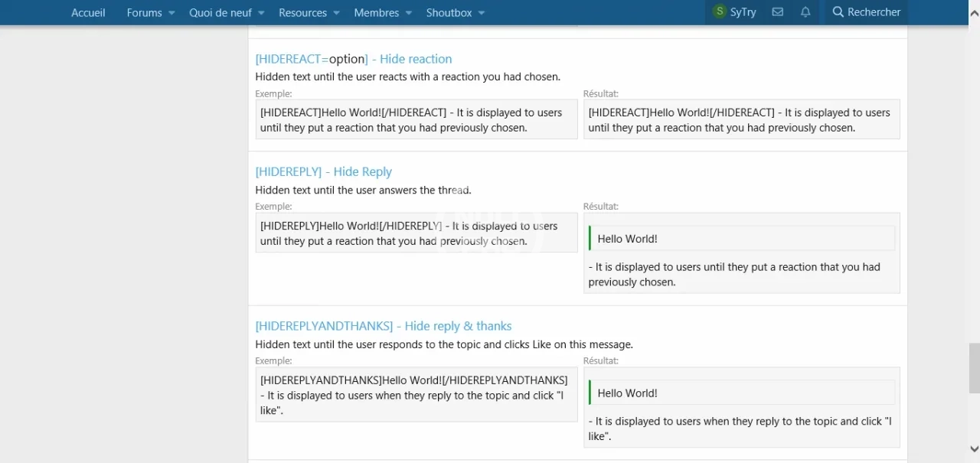Click the HIDEREPLY example code box
Screen dimensions: 980x463
(416, 233)
